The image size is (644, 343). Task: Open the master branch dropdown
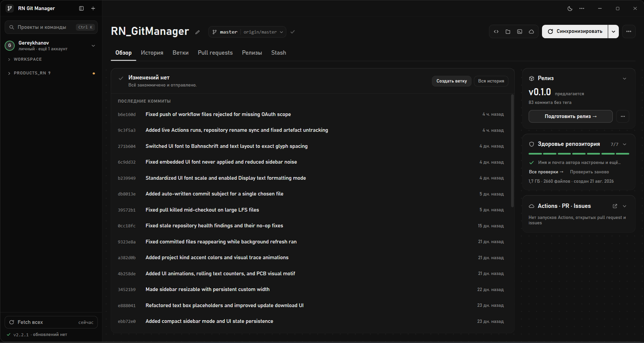[247, 32]
